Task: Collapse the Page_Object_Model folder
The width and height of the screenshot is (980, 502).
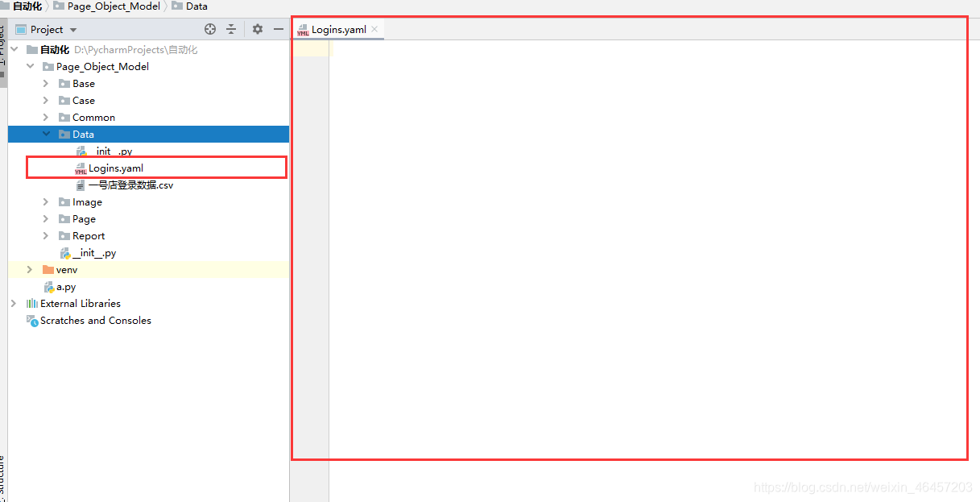Action: pyautogui.click(x=31, y=67)
